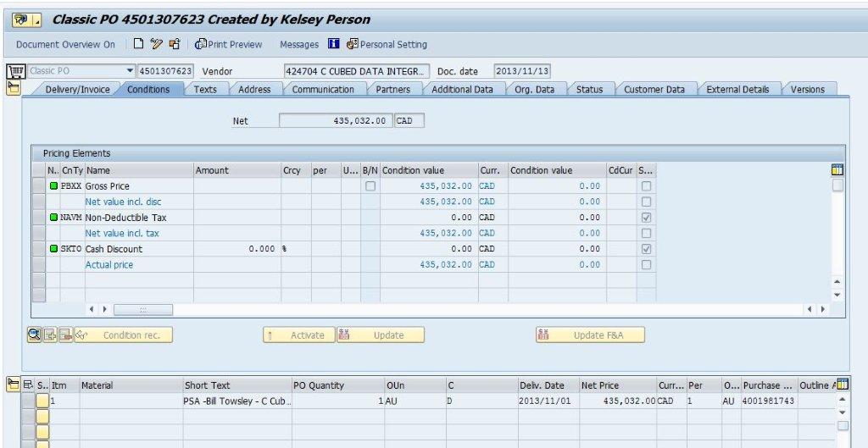Collapse the header section folder icon
Image resolution: width=868 pixels, height=448 pixels.
14,89
